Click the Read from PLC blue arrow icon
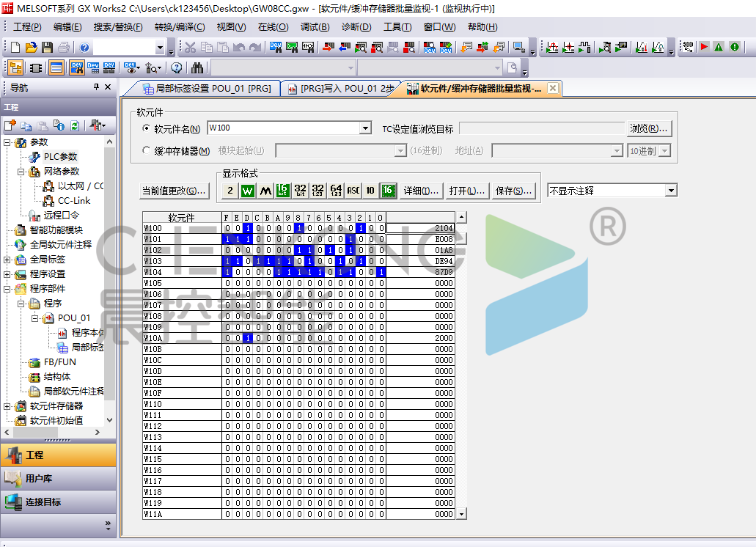The image size is (756, 547). pyautogui.click(x=344, y=47)
